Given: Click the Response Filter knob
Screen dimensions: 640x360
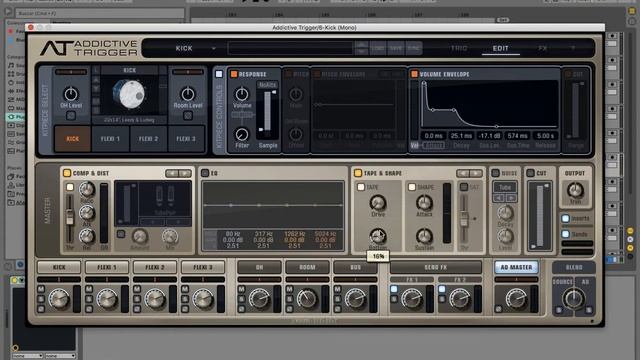Looking at the screenshot, I should coord(242,134).
